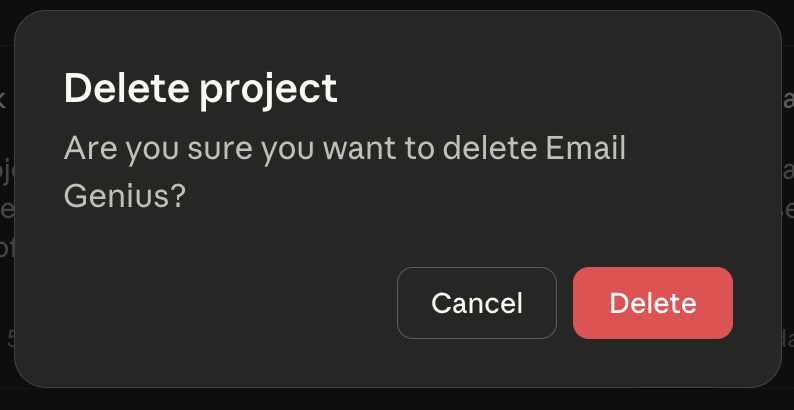Hit the destructive Delete action button
Viewport: 794px width, 410px height.
(x=652, y=303)
